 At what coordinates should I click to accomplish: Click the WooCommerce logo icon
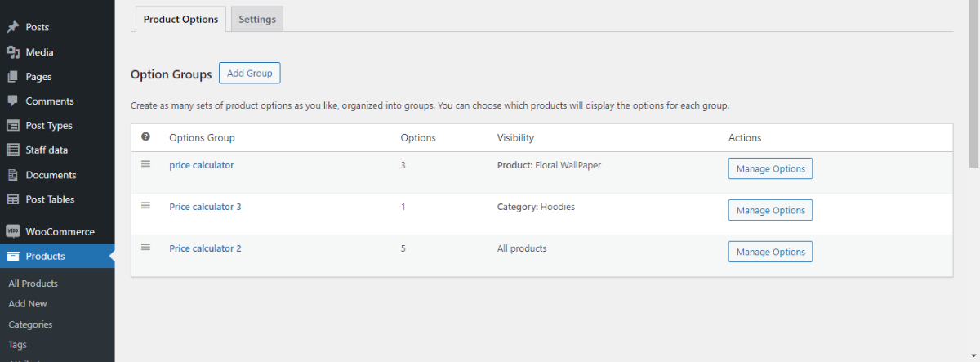point(12,231)
